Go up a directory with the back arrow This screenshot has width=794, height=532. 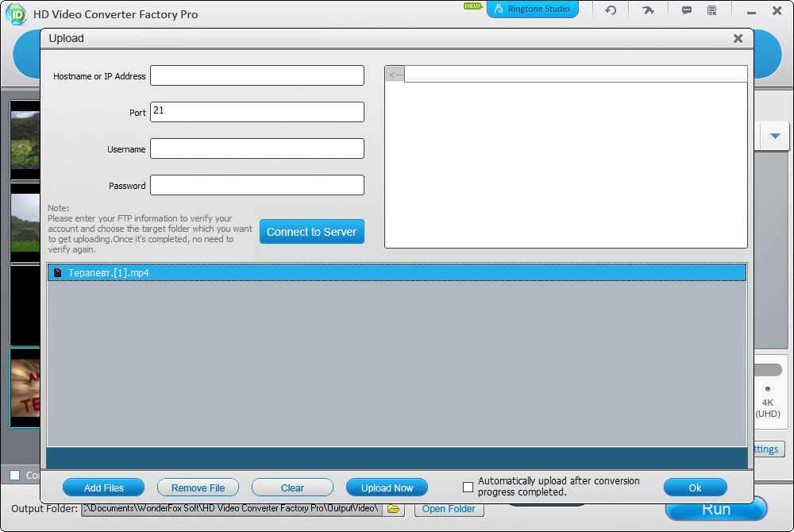coord(395,75)
